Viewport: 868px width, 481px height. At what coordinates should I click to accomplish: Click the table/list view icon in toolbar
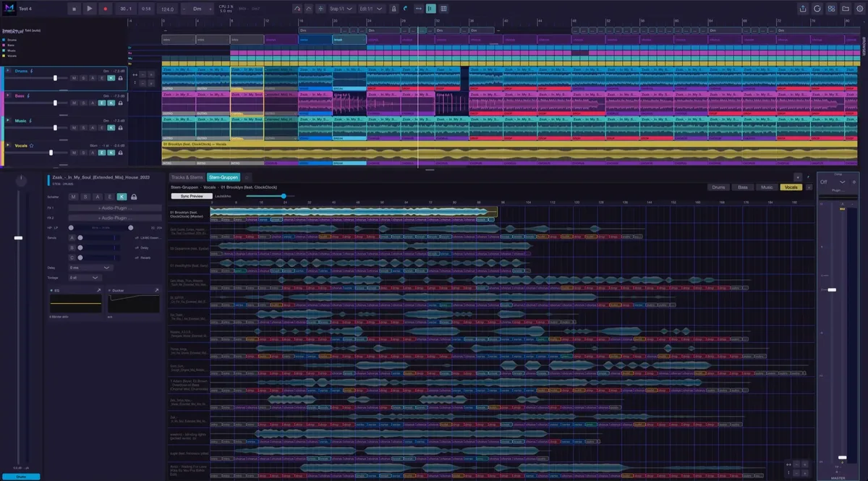pos(443,9)
